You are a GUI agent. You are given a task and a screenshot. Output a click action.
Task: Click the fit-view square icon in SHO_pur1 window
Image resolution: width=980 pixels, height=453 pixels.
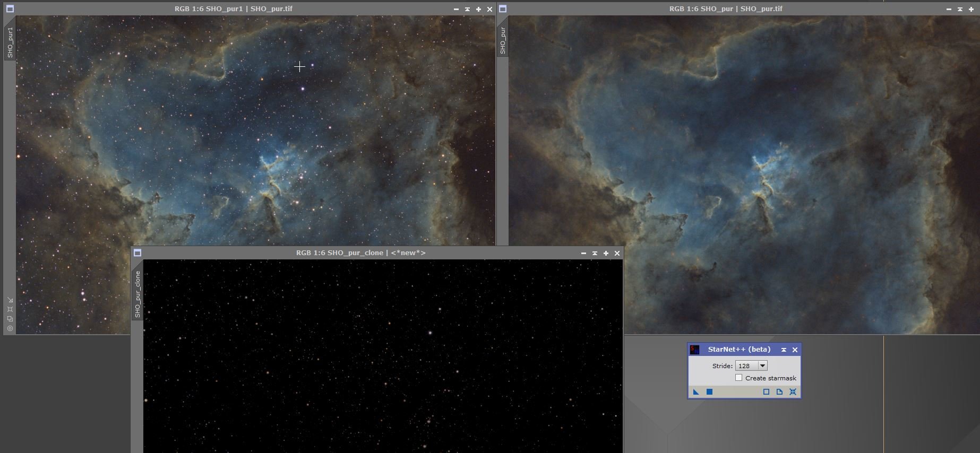[x=10, y=309]
